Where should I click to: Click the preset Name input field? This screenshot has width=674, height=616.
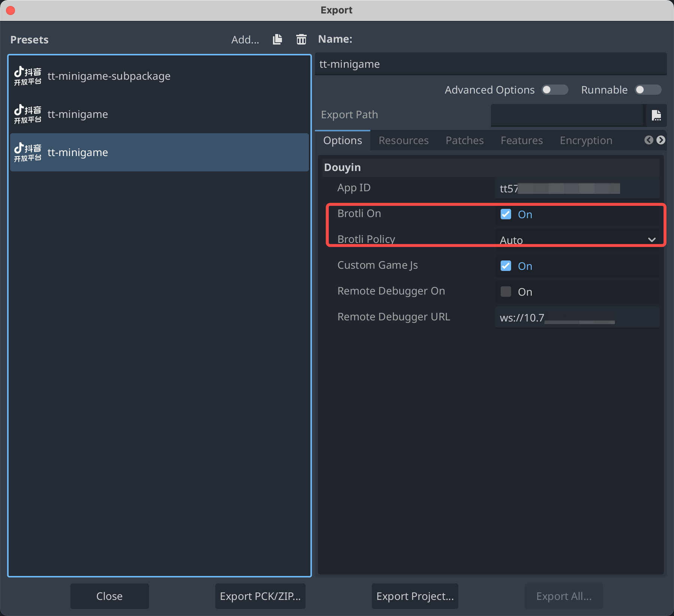[491, 64]
